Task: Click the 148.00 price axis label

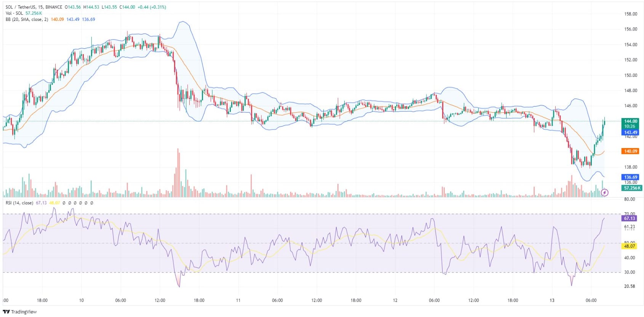Action: click(631, 91)
